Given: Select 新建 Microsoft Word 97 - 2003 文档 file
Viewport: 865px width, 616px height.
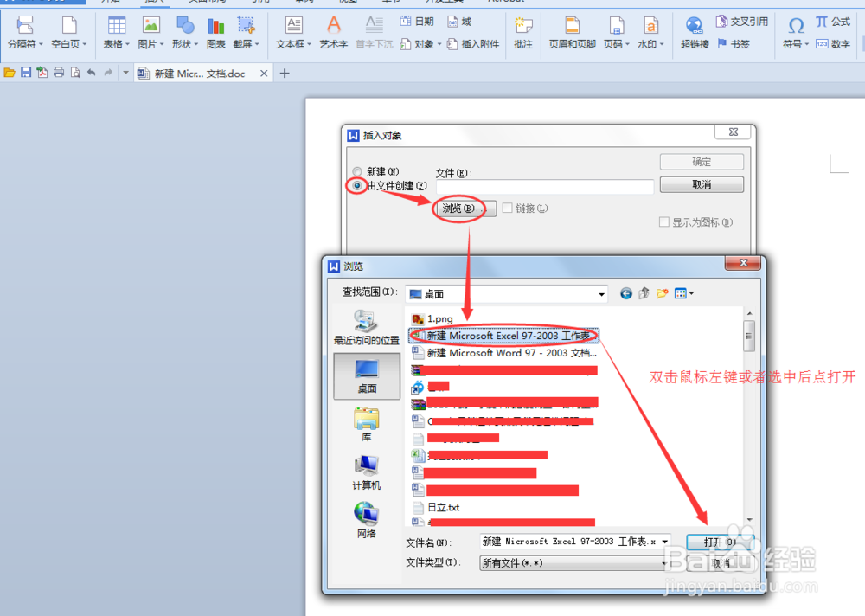Looking at the screenshot, I should (504, 353).
